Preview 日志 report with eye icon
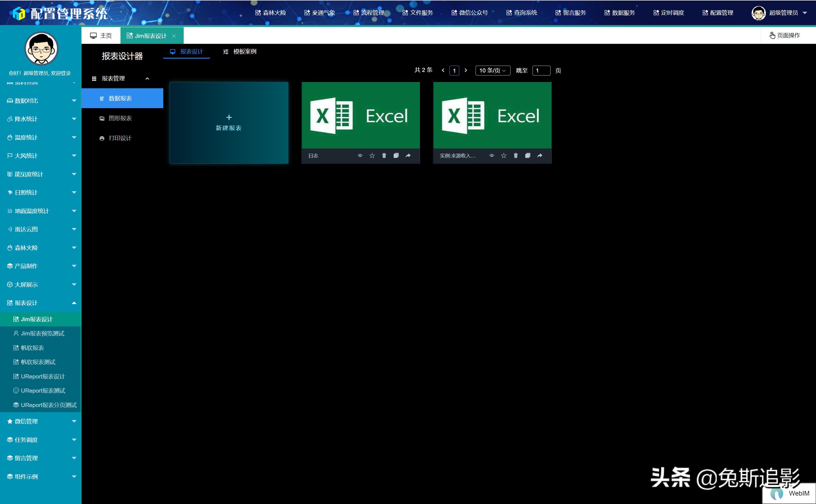Image resolution: width=816 pixels, height=504 pixels. click(x=360, y=156)
